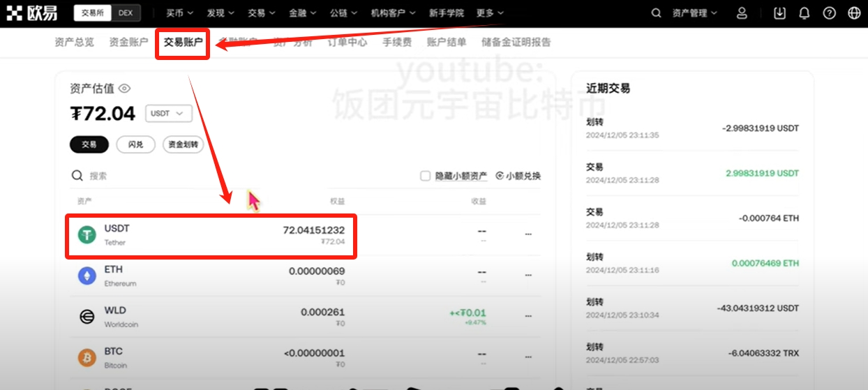Click the 0.00000069 ETH balance
868x390 pixels.
317,271
